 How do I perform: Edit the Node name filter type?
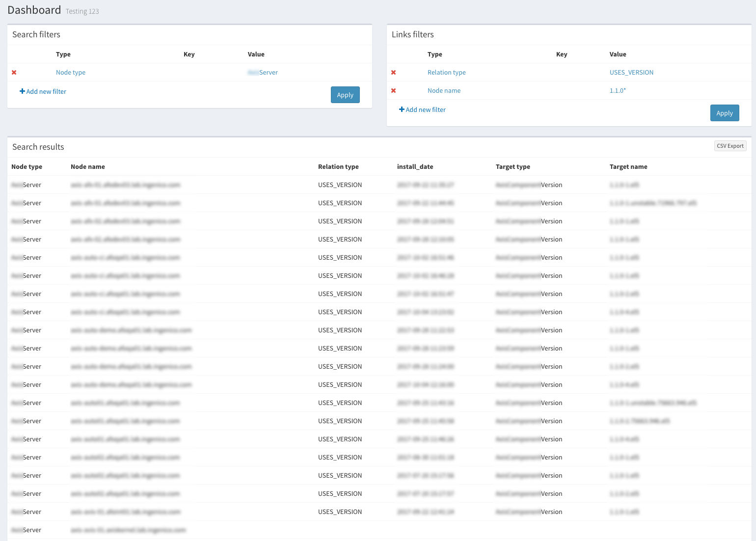(444, 90)
